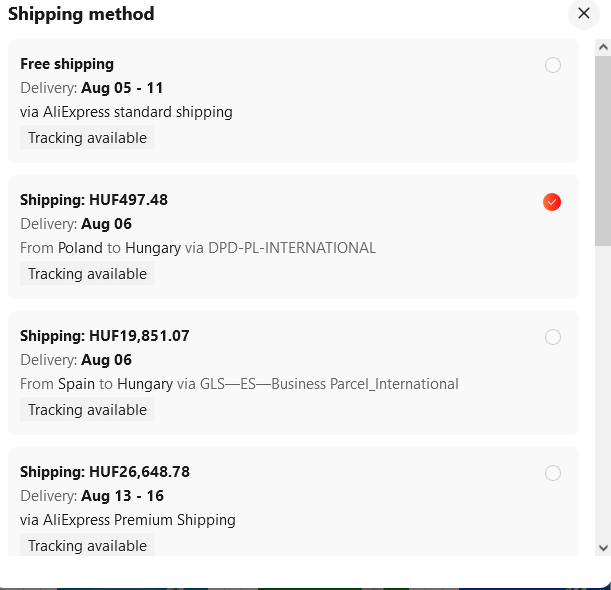611x590 pixels.
Task: Close the Shipping method dialog
Action: (584, 14)
